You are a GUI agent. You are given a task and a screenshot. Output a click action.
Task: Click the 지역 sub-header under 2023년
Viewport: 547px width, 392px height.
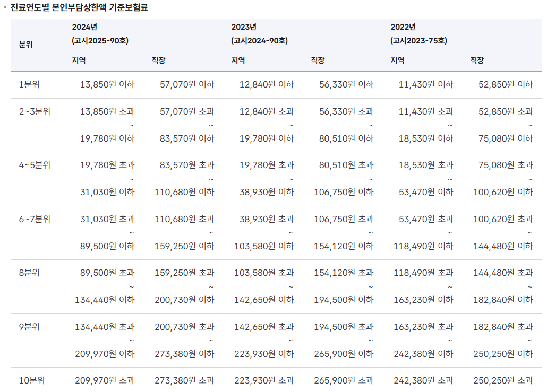(x=237, y=60)
